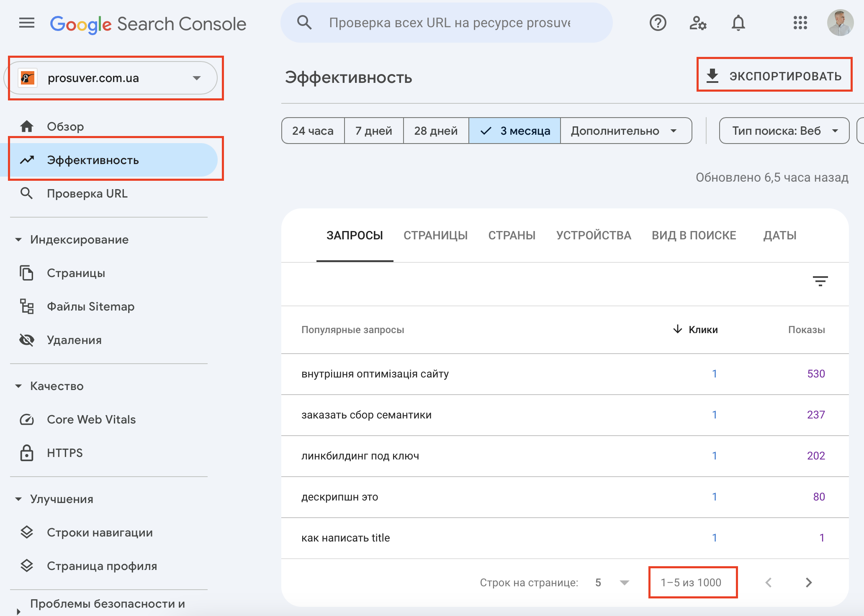The width and height of the screenshot is (864, 616).
Task: Open Удаления section in sidebar
Action: point(74,340)
